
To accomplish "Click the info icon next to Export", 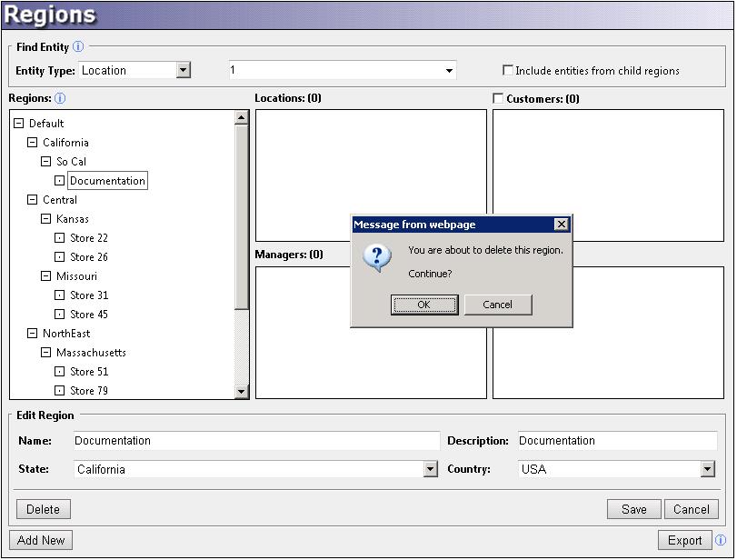I will coord(721,540).
